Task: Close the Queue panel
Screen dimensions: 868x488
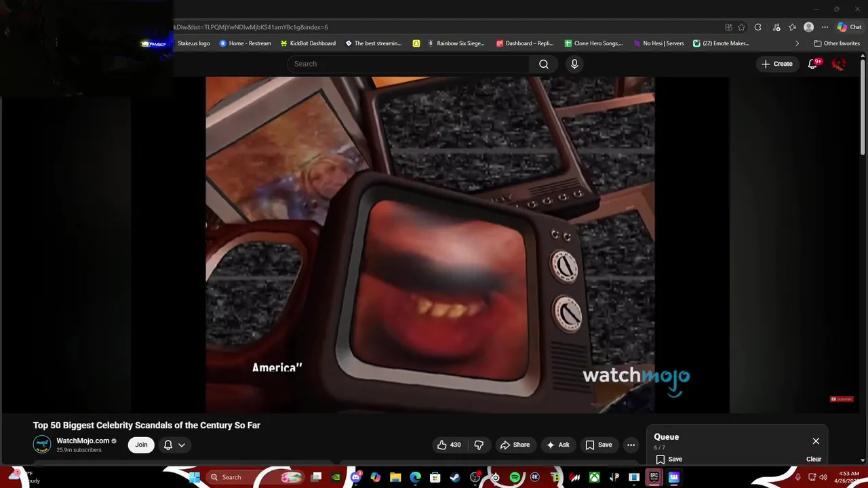Action: 816,441
